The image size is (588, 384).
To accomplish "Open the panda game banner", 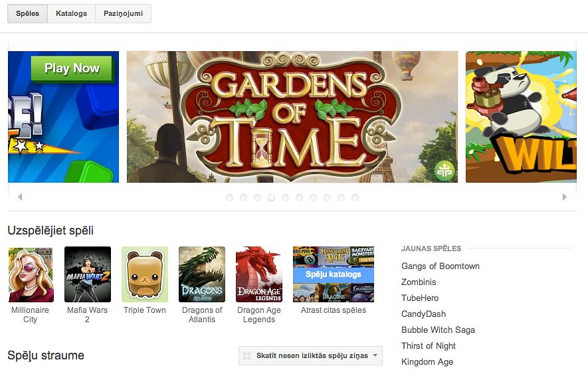I will 521,117.
